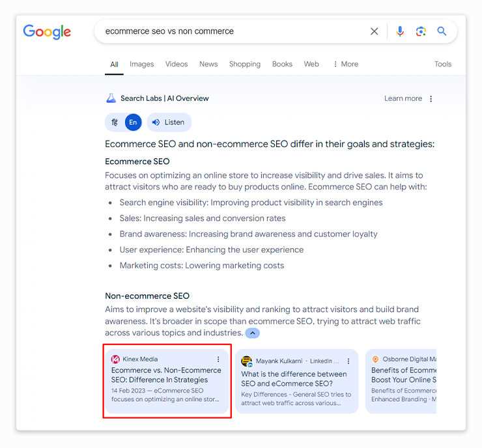Viewport: 482px width, 448px height.
Task: Open Google Lens image search icon
Action: 421,31
